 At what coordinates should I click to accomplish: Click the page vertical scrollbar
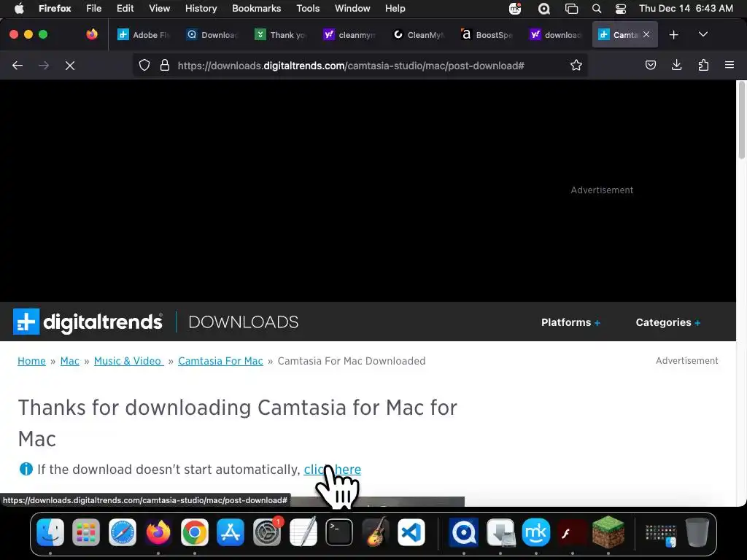(x=741, y=121)
